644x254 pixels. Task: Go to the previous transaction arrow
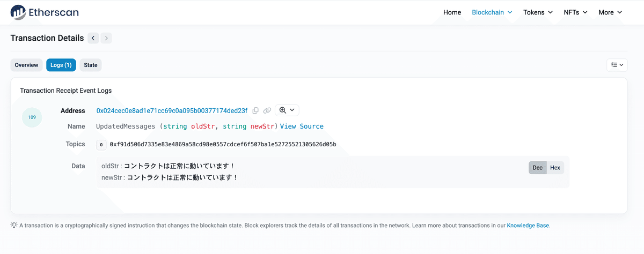tap(93, 38)
